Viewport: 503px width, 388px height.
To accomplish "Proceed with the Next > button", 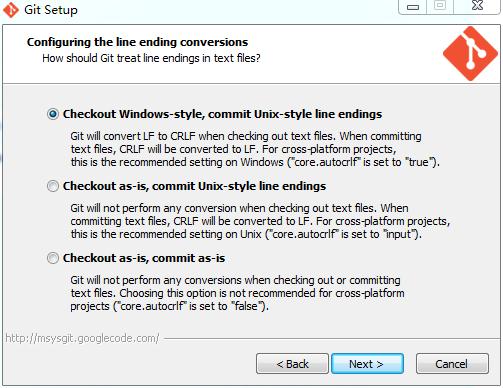I will (367, 364).
